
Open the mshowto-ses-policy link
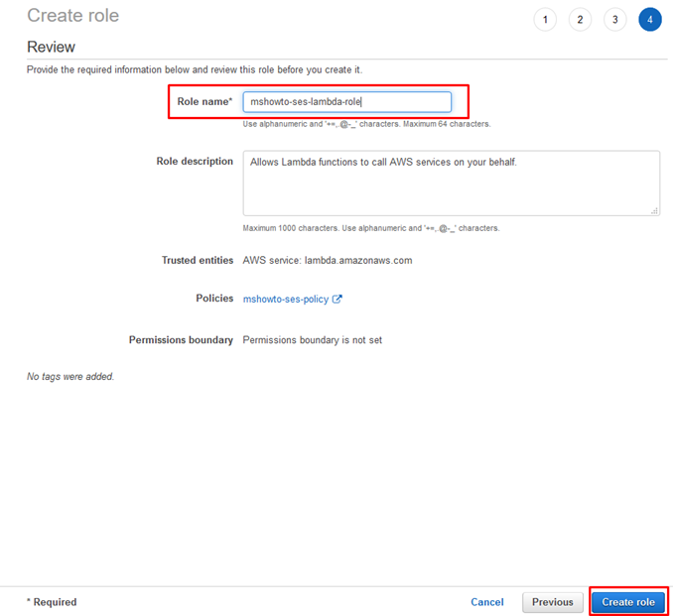point(286,299)
